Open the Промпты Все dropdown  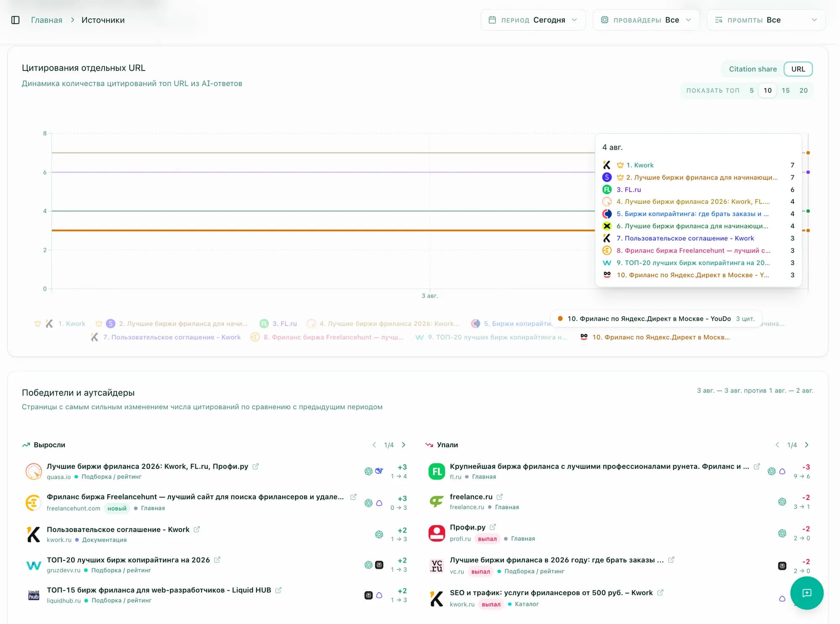tap(766, 20)
